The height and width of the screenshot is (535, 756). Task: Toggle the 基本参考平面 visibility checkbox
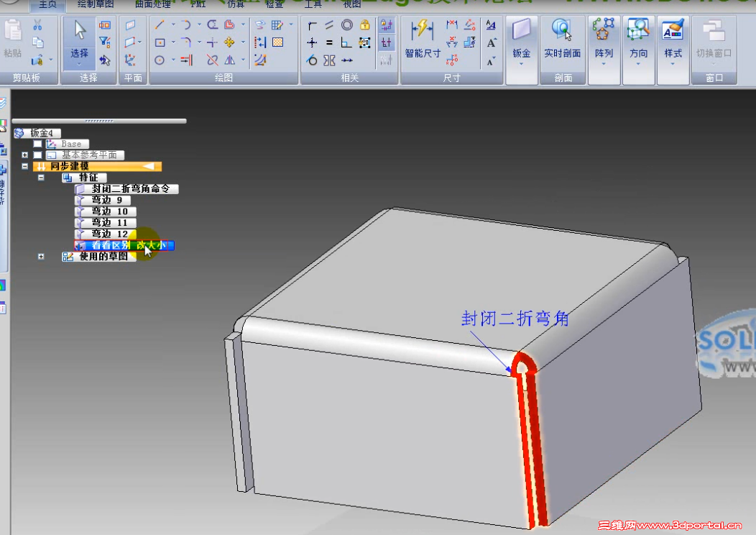(37, 155)
